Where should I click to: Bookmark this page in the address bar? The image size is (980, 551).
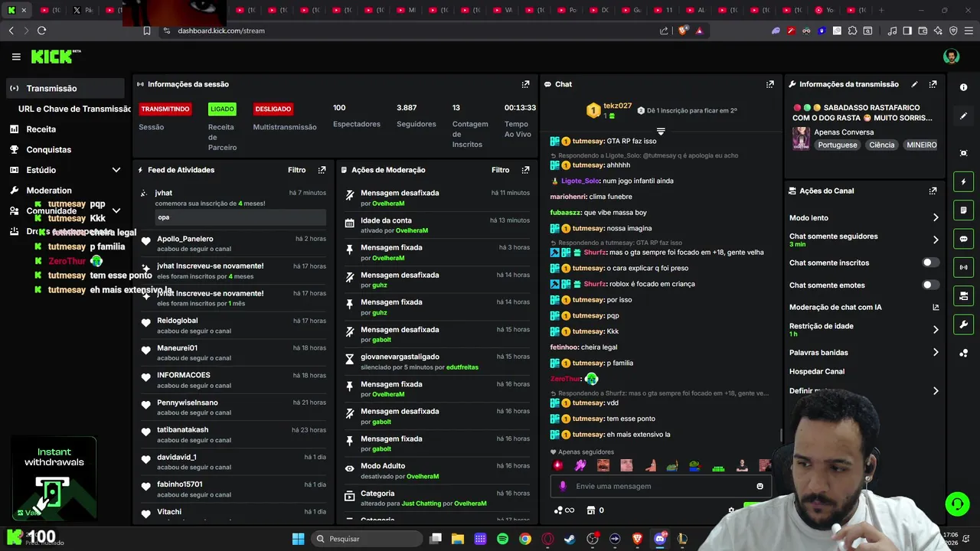(147, 31)
